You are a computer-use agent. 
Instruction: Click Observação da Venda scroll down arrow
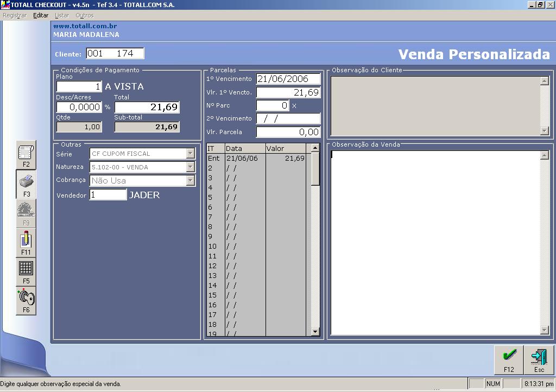point(545,330)
